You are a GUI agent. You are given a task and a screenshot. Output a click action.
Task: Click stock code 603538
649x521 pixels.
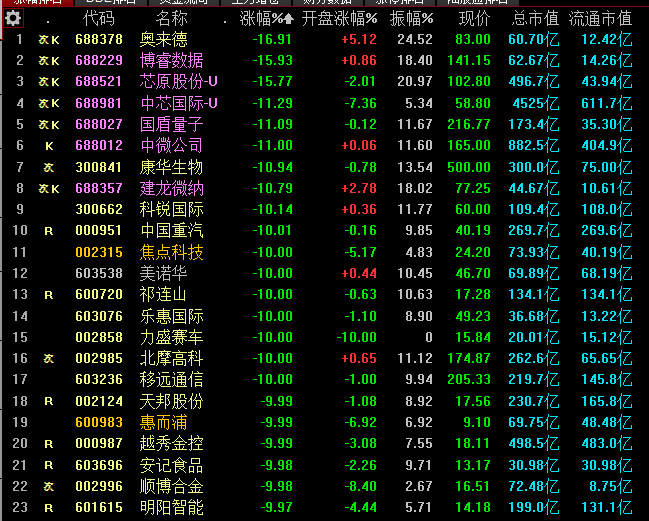(x=99, y=273)
